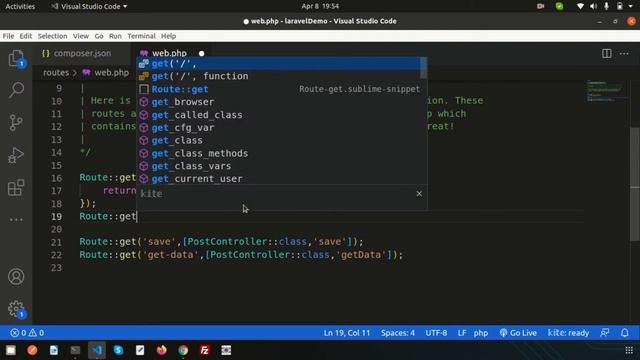Open the Selection menu
This screenshot has width=640, height=360.
pyautogui.click(x=52, y=36)
